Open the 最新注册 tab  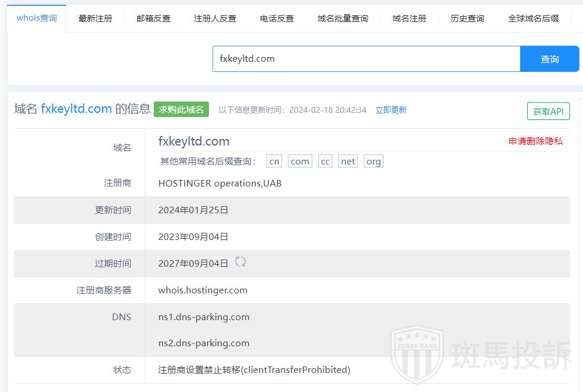pyautogui.click(x=95, y=18)
